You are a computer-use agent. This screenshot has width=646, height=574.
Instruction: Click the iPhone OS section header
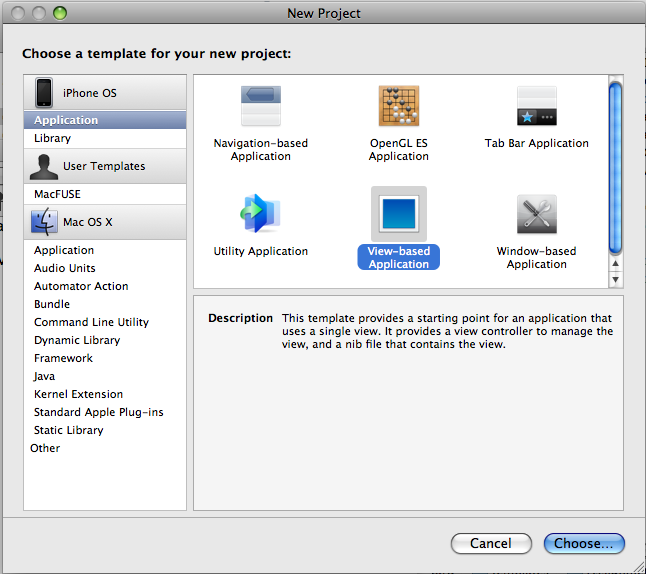coord(105,93)
